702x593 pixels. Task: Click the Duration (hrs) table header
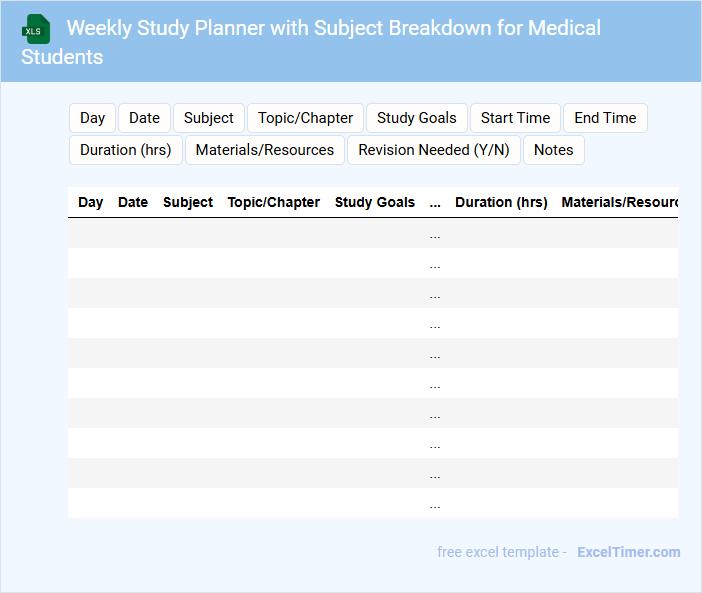(x=501, y=202)
